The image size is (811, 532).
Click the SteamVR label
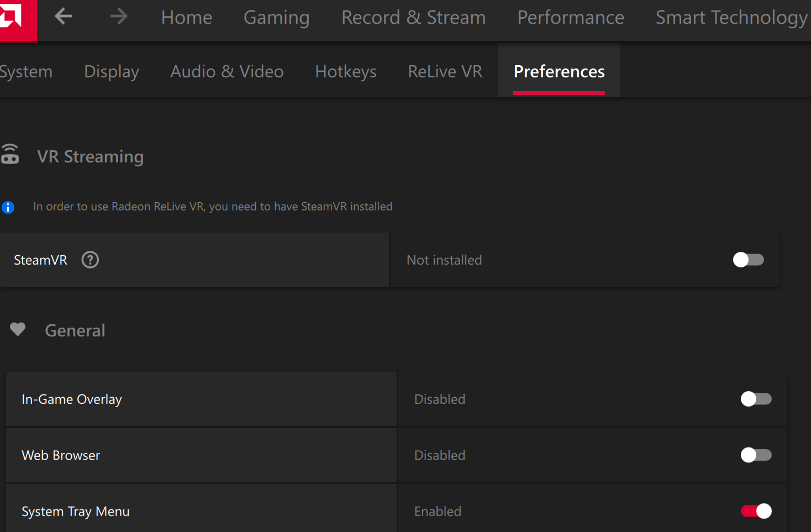click(x=40, y=260)
